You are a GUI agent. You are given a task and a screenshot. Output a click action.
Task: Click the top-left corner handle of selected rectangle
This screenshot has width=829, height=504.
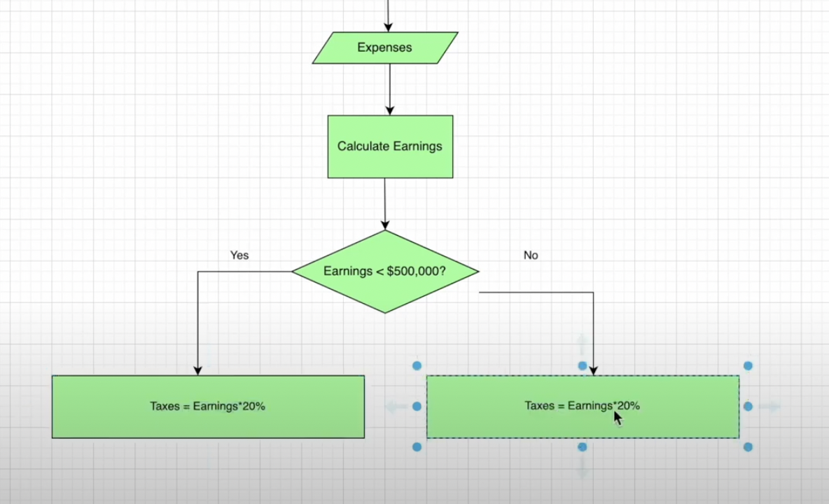pyautogui.click(x=417, y=365)
